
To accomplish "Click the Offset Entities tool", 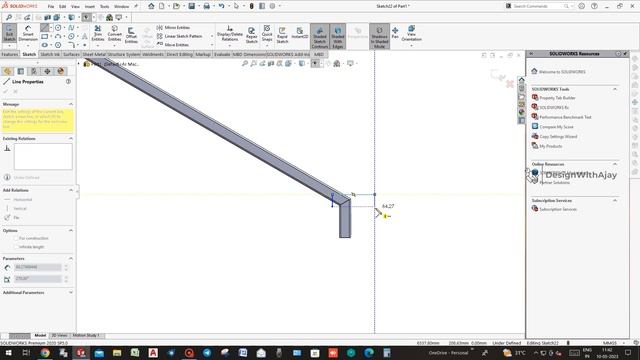I will point(131,35).
